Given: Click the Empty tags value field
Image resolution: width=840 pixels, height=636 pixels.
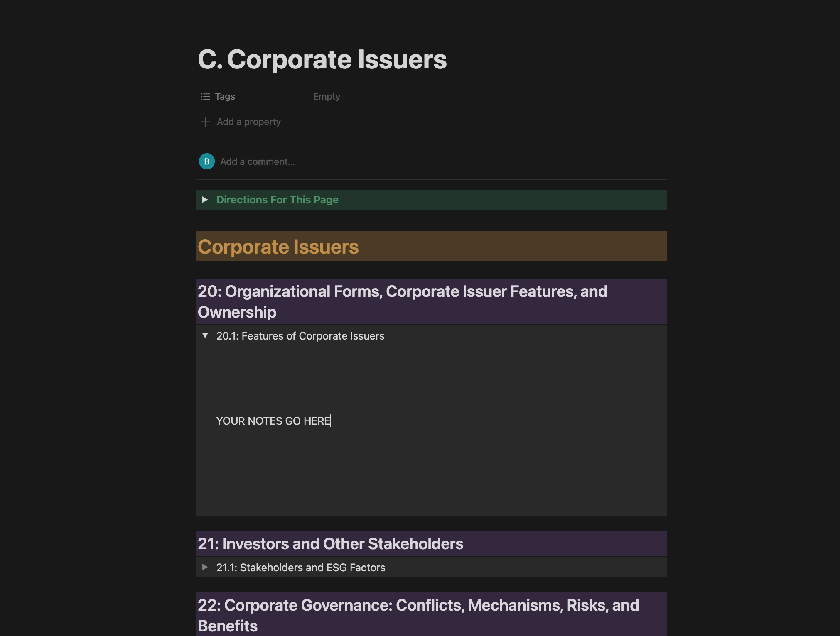Looking at the screenshot, I should point(327,97).
